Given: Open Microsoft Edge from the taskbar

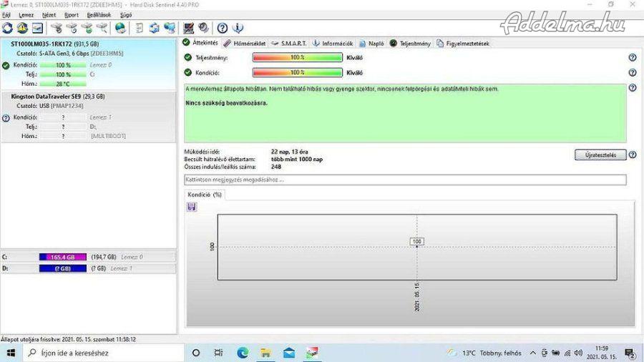Looking at the screenshot, I should click(243, 353).
